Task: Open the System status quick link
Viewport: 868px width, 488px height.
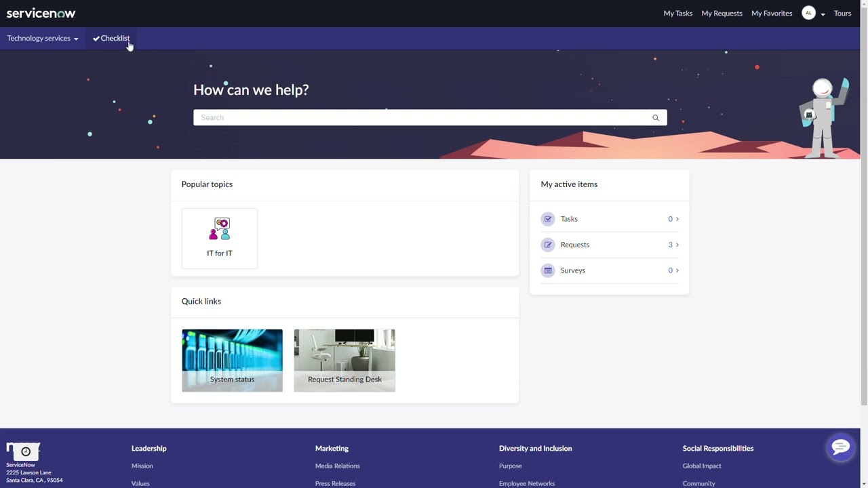Action: [x=232, y=379]
